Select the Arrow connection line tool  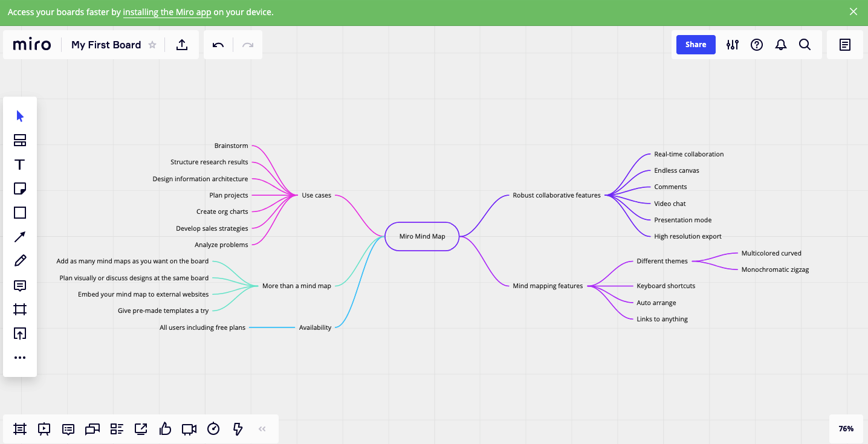tap(20, 237)
